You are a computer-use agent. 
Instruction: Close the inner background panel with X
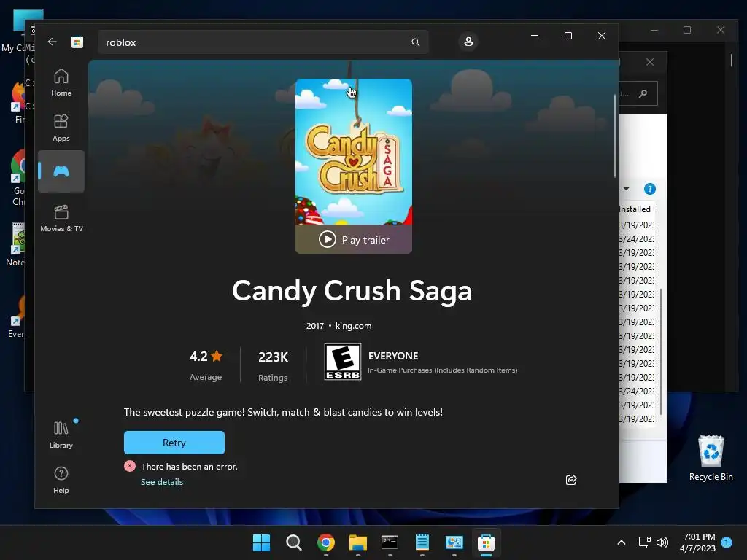[x=650, y=62]
